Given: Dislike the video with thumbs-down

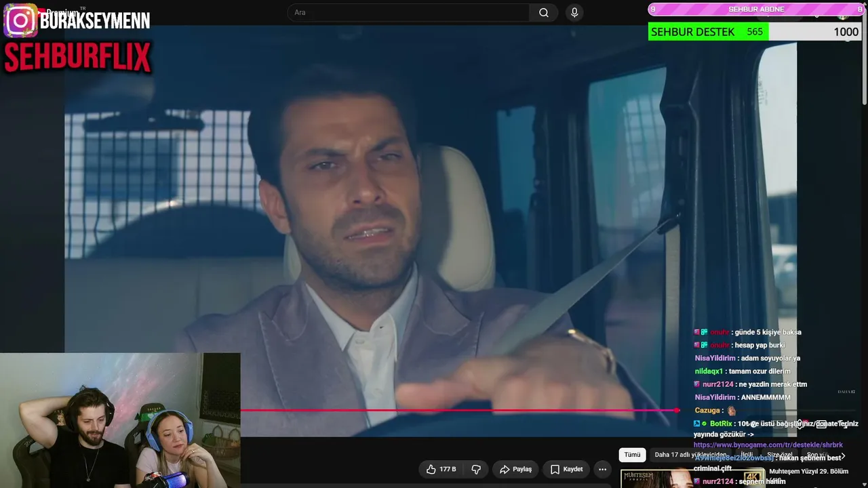Looking at the screenshot, I should (x=476, y=469).
